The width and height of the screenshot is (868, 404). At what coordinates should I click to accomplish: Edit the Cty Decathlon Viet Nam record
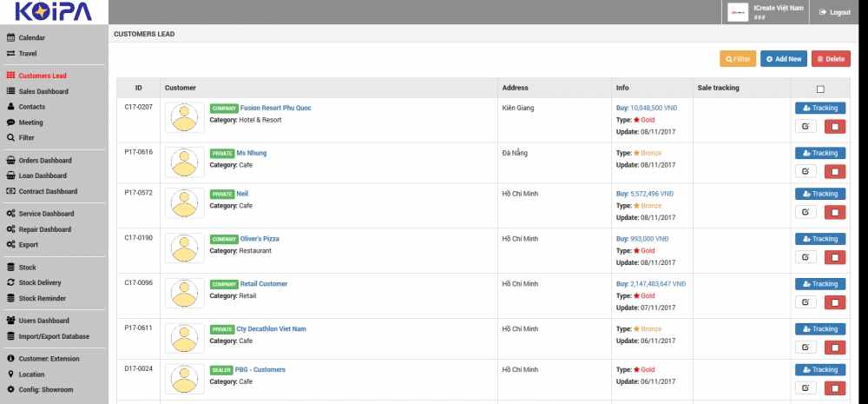click(806, 348)
